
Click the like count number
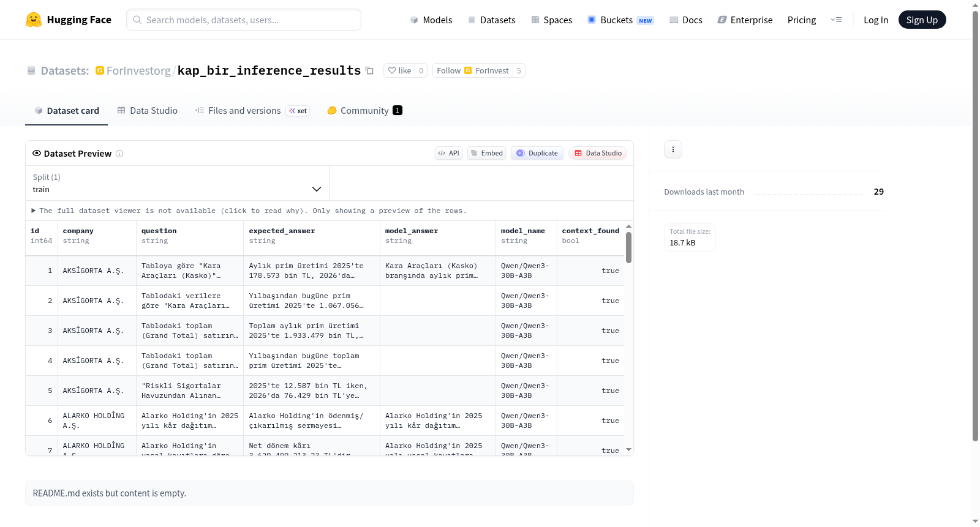(x=421, y=70)
